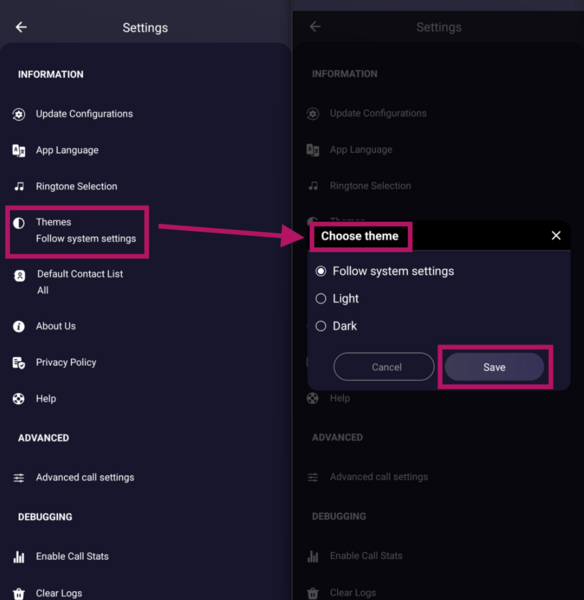Click dimmed Ringtone Selection icon in right panel

tap(313, 186)
